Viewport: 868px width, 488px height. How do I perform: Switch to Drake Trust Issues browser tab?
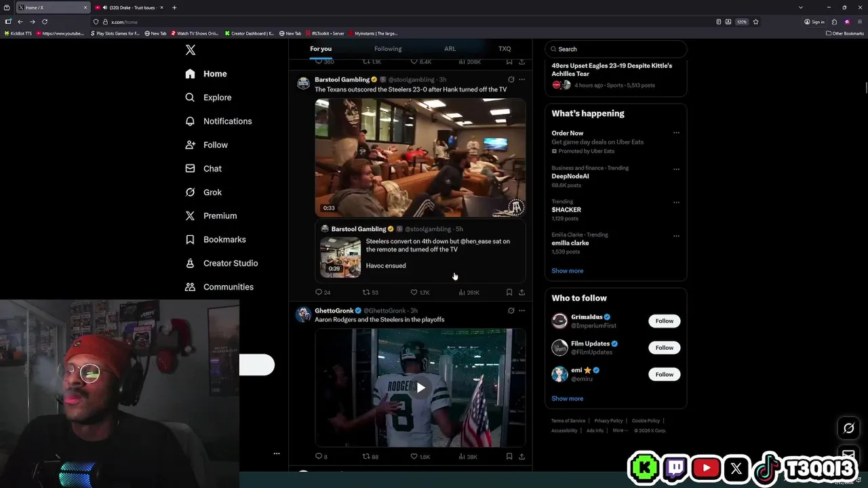click(x=129, y=7)
